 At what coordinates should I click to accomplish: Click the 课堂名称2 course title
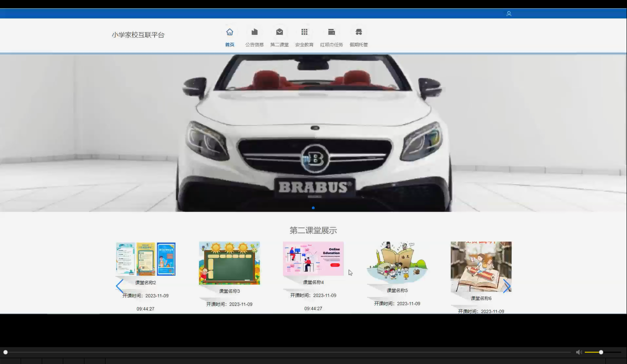pos(146,283)
